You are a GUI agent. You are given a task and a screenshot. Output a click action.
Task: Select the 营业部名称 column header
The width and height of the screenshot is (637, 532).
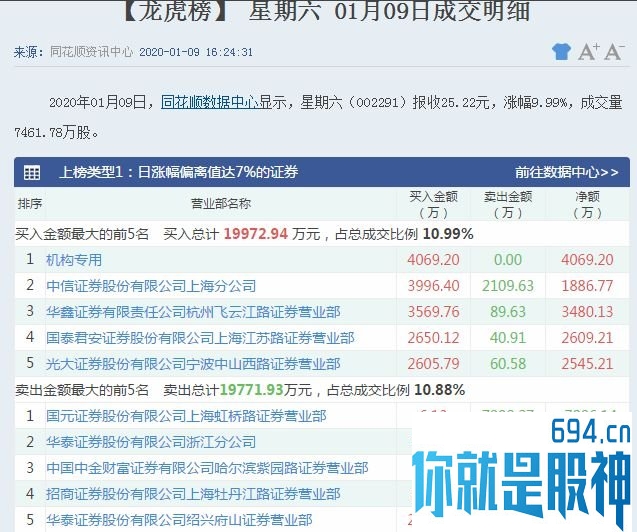221,203
